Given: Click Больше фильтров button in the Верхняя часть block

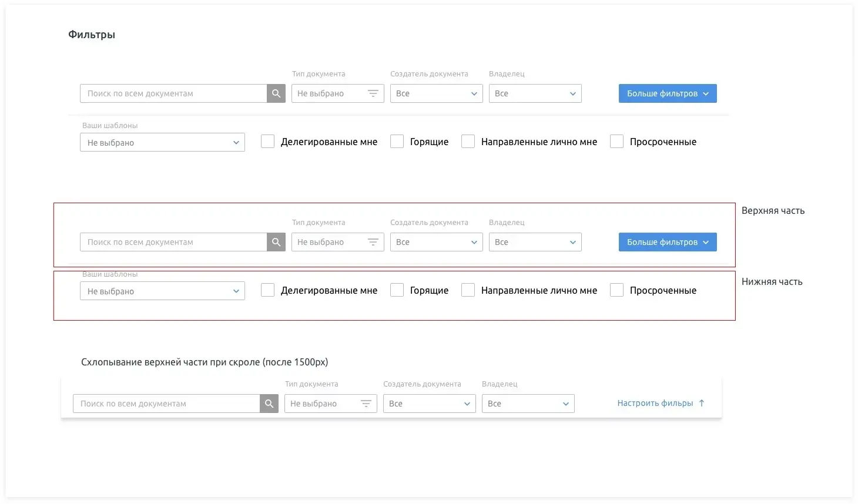Looking at the screenshot, I should [668, 242].
